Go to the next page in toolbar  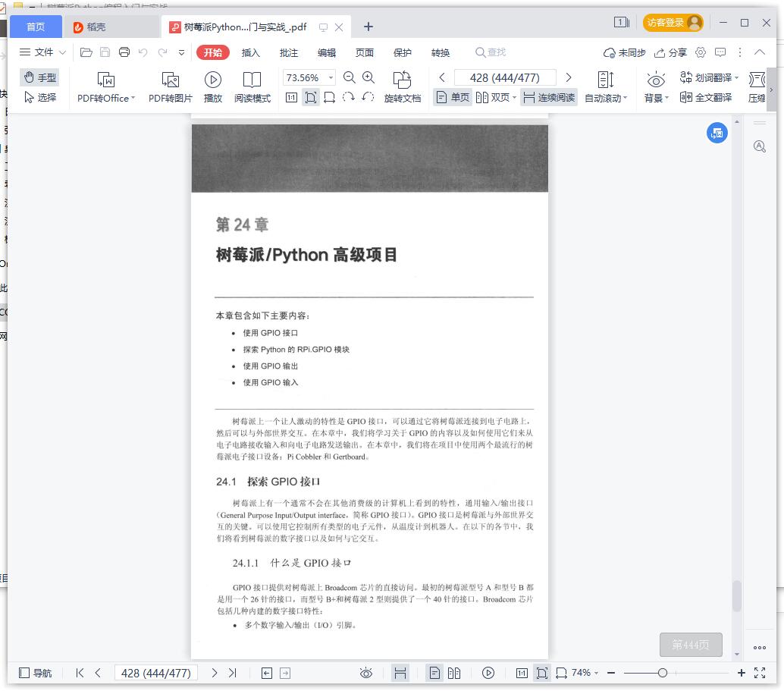(569, 77)
